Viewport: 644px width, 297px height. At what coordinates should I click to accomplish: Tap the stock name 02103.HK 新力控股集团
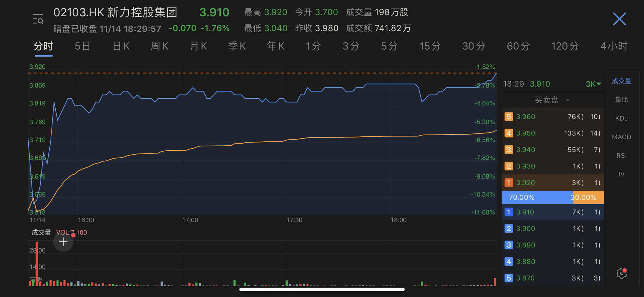click(x=115, y=13)
